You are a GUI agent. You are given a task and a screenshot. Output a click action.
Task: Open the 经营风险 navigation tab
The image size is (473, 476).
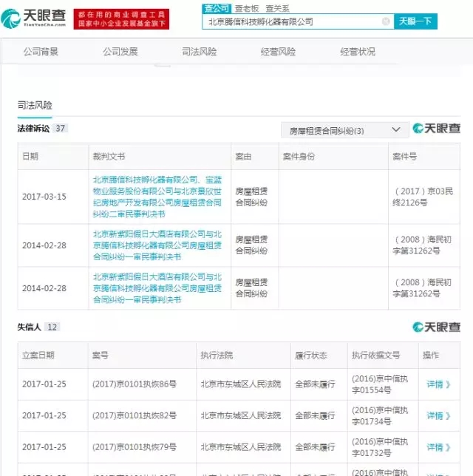coord(278,52)
